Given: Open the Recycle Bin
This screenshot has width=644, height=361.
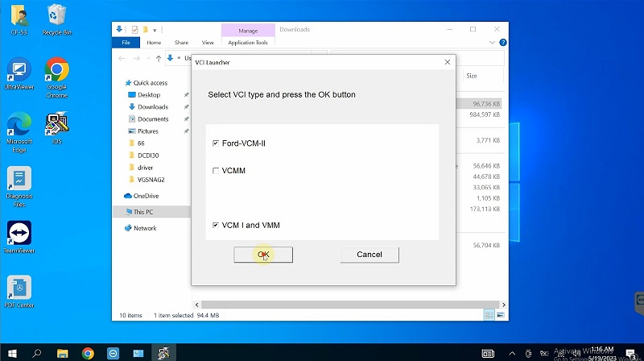Looking at the screenshot, I should tap(56, 18).
